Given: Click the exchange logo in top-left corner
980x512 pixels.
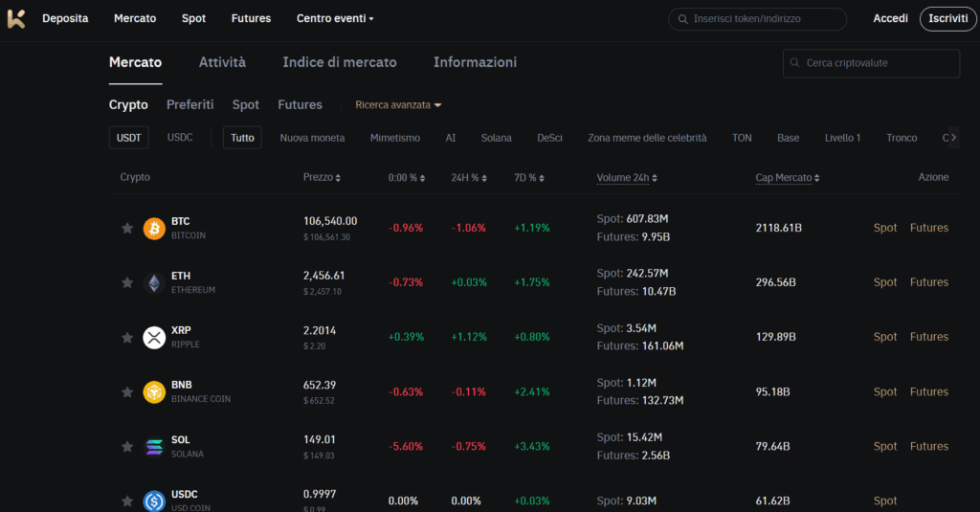Looking at the screenshot, I should pos(16,19).
